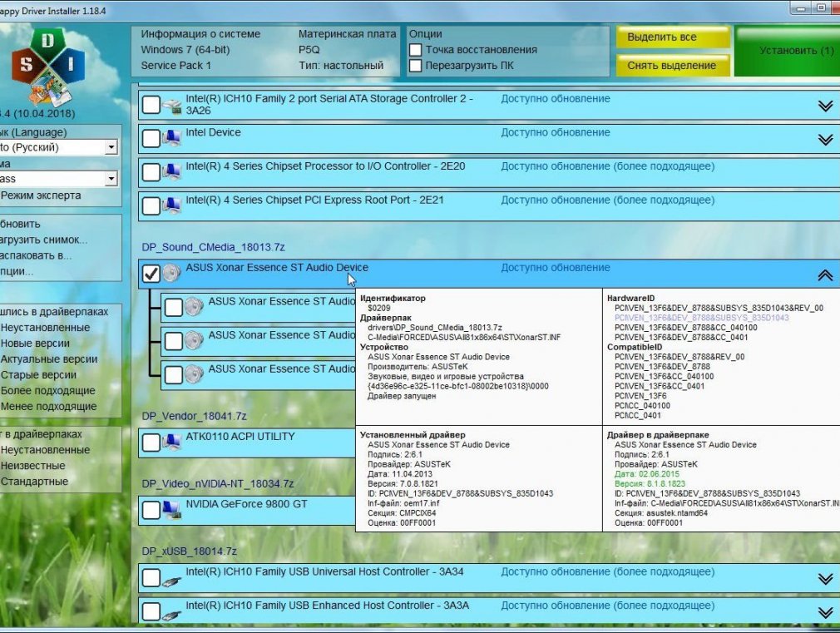Toggle the Неизвестные filter
Screen dimensions: 840x633
32,466
